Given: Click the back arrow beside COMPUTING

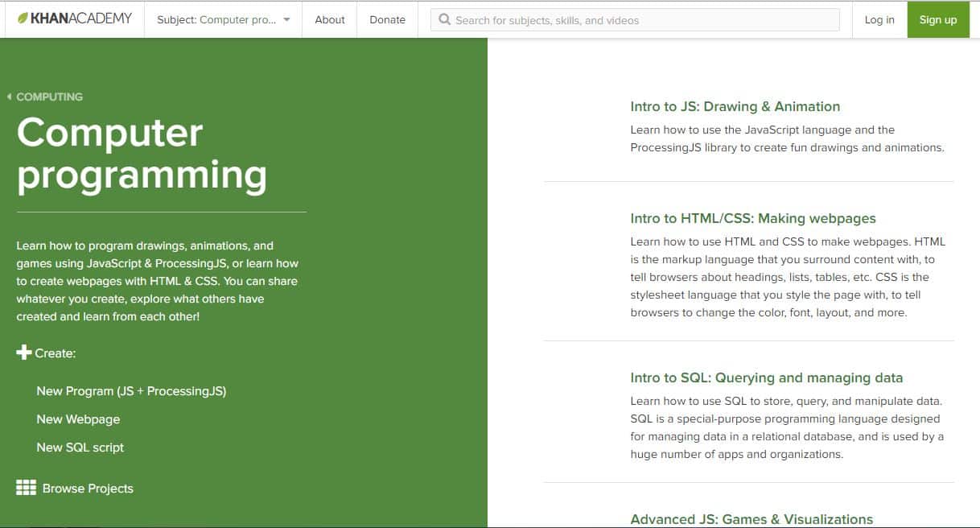Looking at the screenshot, I should [9, 96].
